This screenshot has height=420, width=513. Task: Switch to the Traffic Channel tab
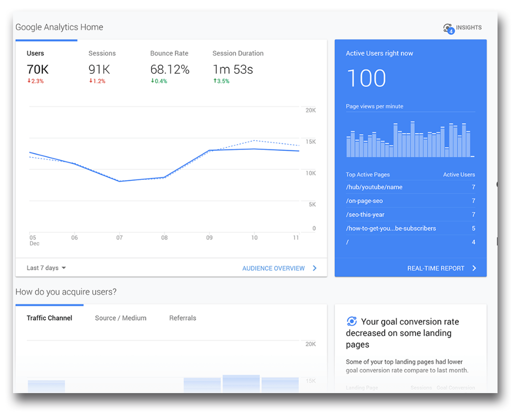pos(49,318)
